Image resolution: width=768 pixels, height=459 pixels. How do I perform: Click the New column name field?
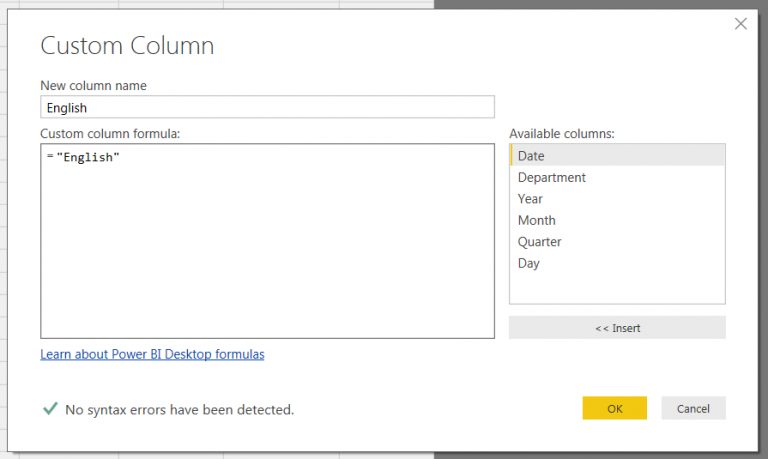pyautogui.click(x=267, y=107)
